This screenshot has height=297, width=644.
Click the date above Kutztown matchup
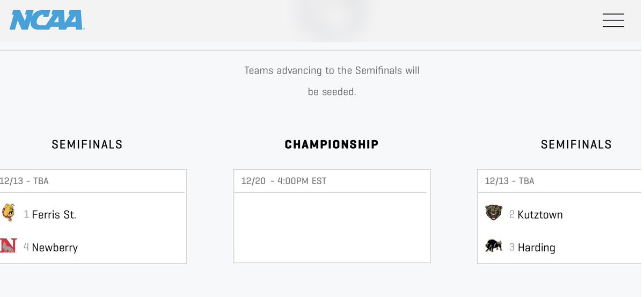pos(509,181)
